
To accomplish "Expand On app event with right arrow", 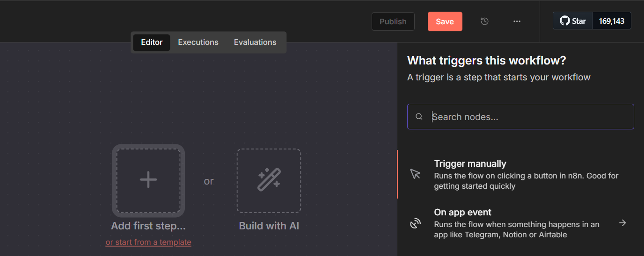I will click(622, 223).
